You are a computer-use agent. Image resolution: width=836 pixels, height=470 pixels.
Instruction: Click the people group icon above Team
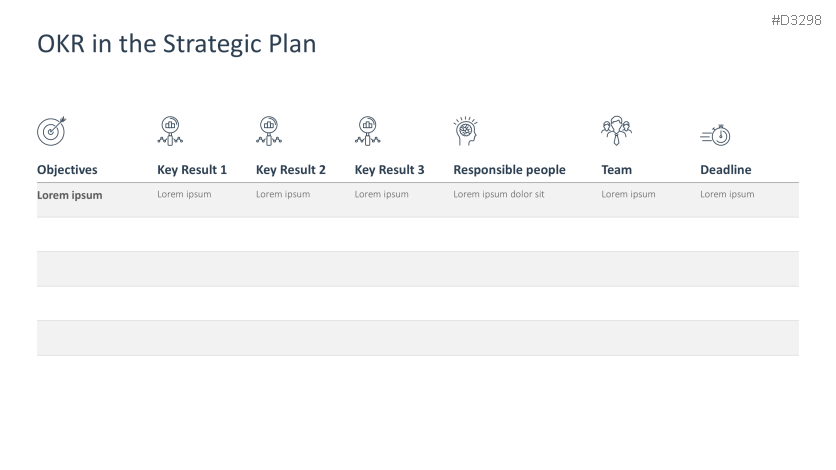point(615,130)
